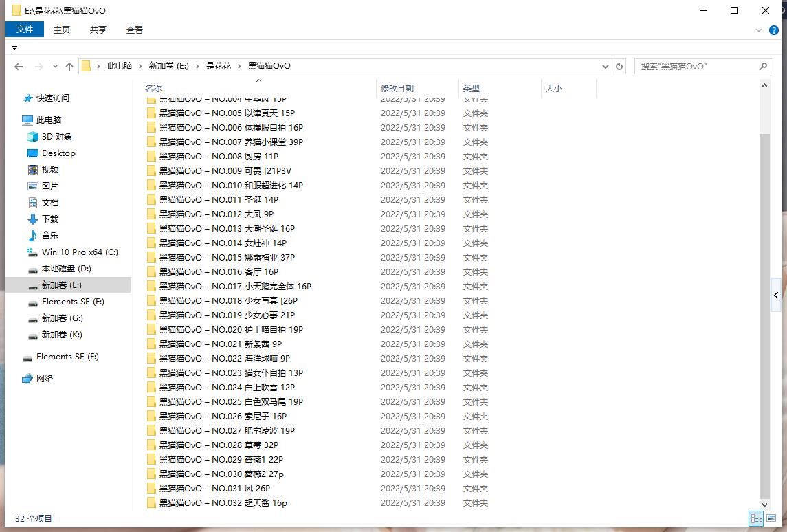Screen dimensions: 787x532
Task: Go forward with the right arrow
Action: tap(38, 66)
